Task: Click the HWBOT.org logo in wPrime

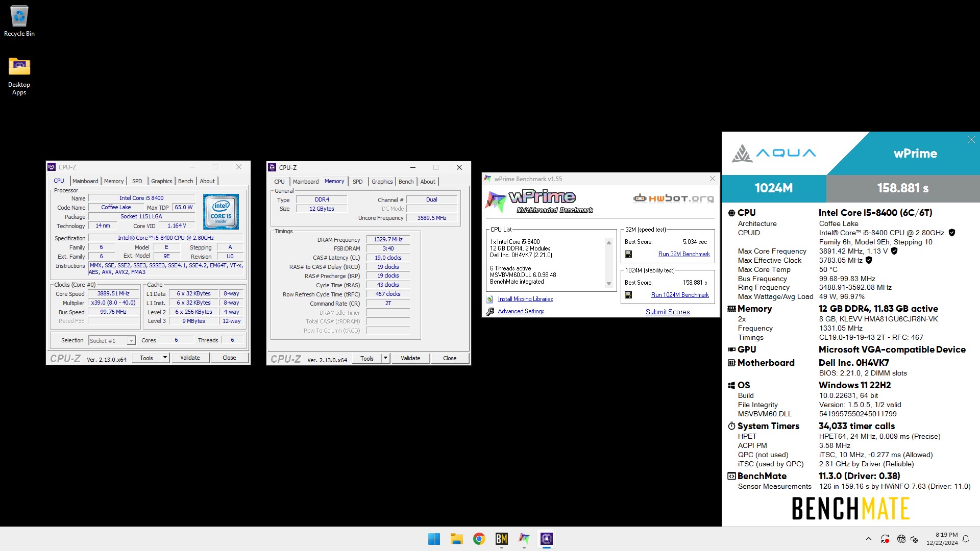Action: (673, 198)
